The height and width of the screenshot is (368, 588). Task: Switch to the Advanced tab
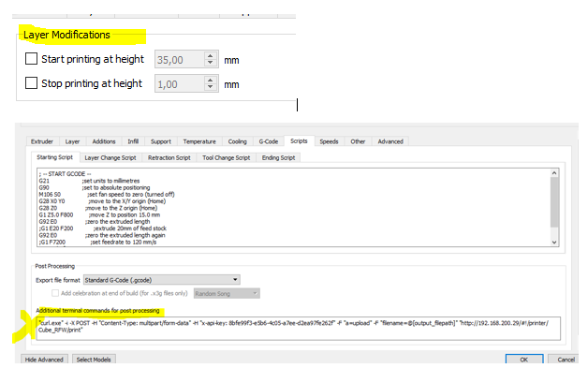pyautogui.click(x=390, y=141)
